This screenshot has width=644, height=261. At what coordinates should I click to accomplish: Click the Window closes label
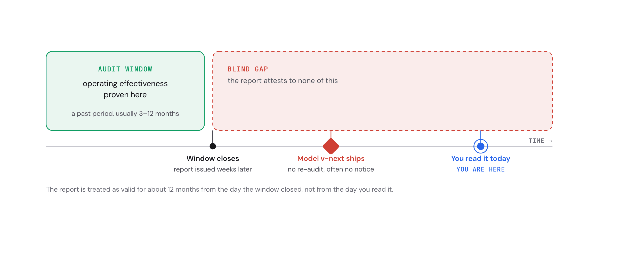(x=213, y=158)
